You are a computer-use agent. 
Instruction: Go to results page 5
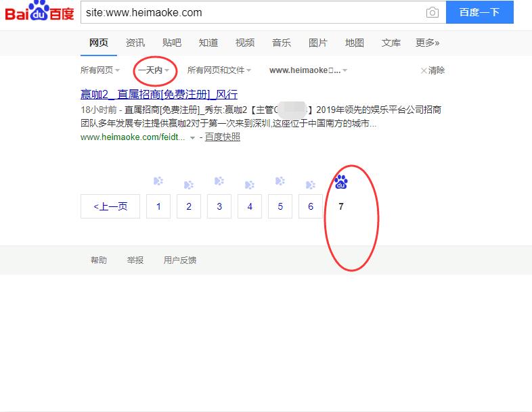[280, 206]
